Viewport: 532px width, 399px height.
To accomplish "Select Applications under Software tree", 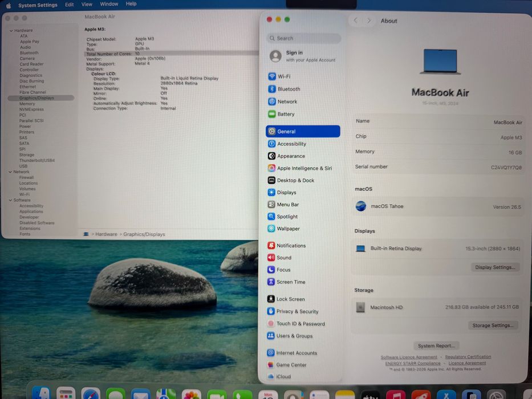I will pos(31,211).
